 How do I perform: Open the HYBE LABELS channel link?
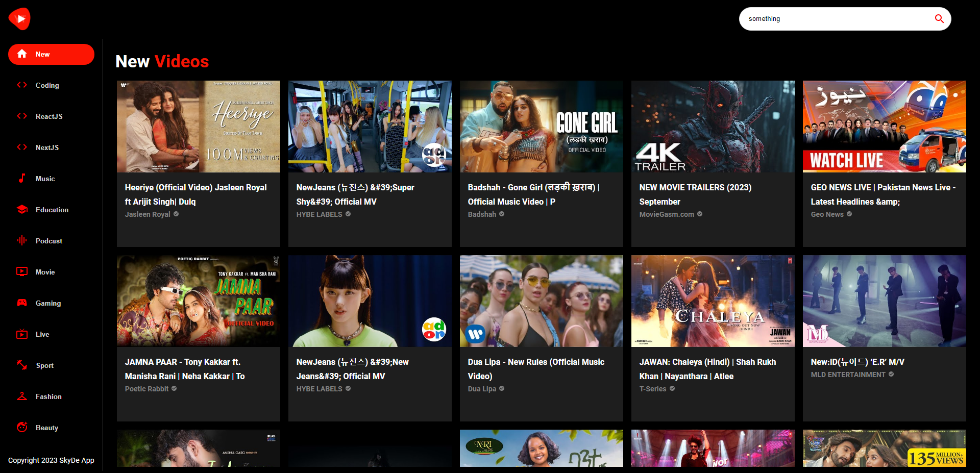click(x=319, y=214)
